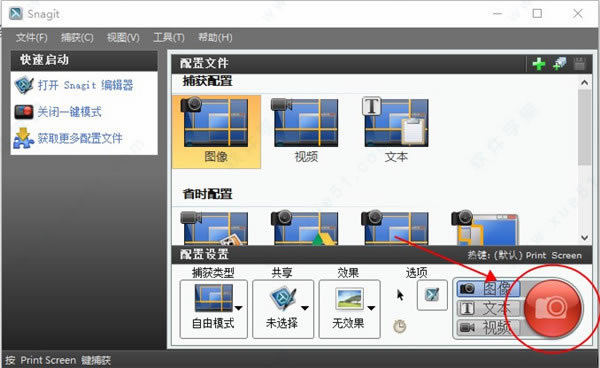The image size is (600, 368).
Task: Open 无效果 effects dropdown
Action: 349,309
